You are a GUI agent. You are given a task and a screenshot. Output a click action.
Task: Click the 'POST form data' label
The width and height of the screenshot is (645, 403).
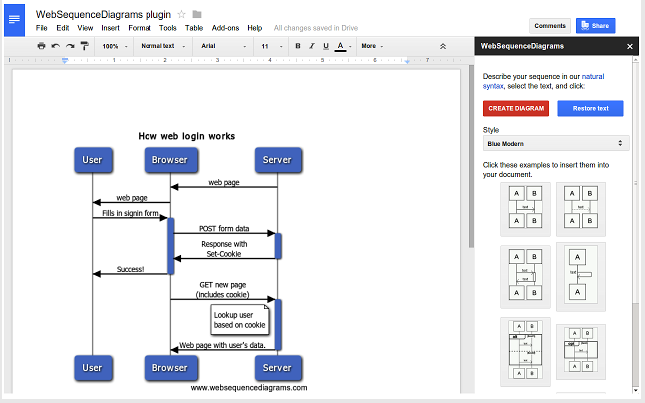[224, 228]
